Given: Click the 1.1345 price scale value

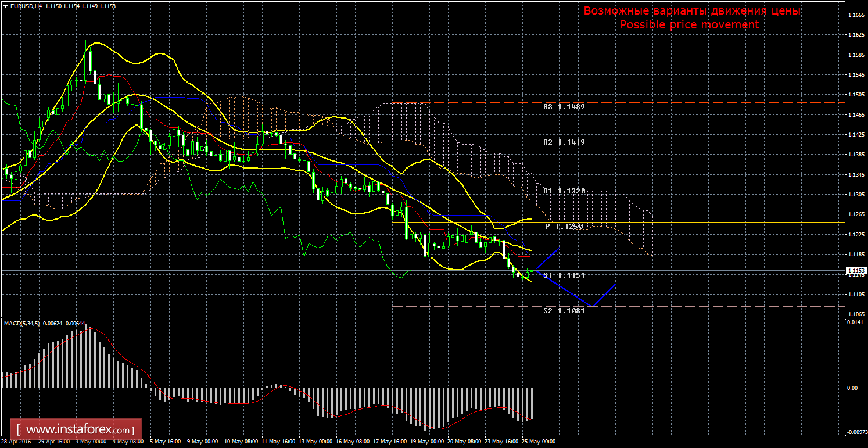Looking at the screenshot, I should [x=855, y=174].
